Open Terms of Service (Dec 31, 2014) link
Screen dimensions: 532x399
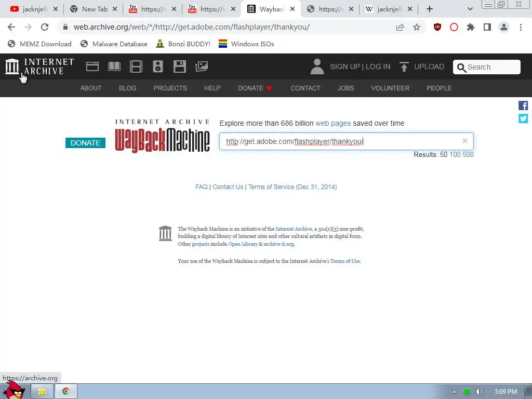(x=292, y=187)
